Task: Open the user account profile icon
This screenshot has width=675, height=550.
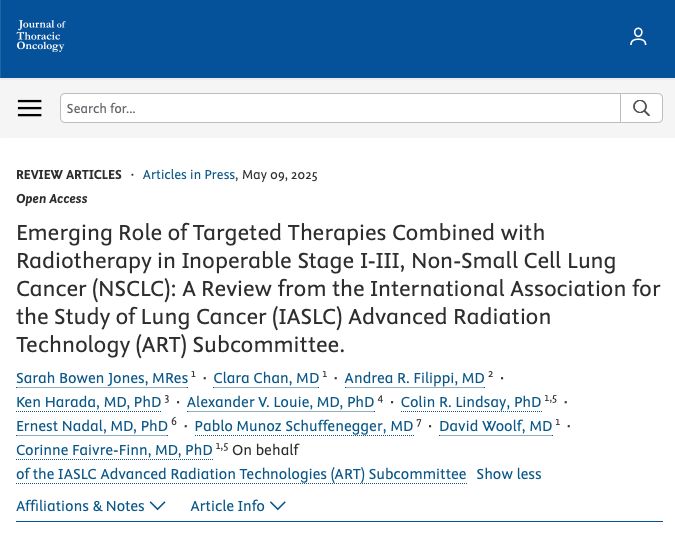Action: [638, 37]
